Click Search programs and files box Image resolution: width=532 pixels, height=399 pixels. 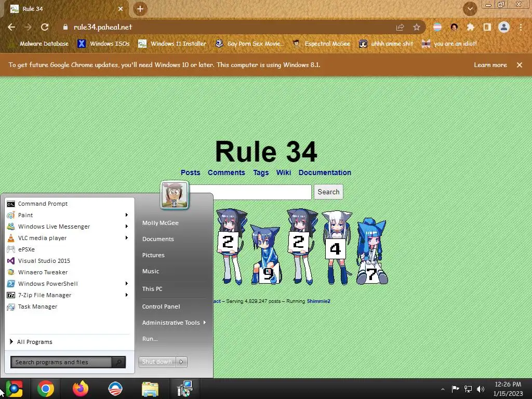coord(61,362)
